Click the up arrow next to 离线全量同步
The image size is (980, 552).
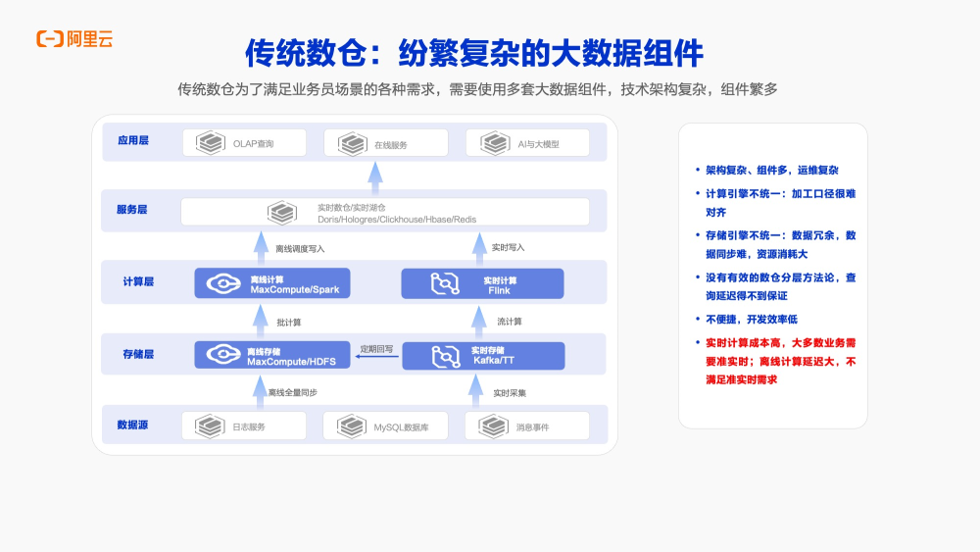click(x=260, y=392)
